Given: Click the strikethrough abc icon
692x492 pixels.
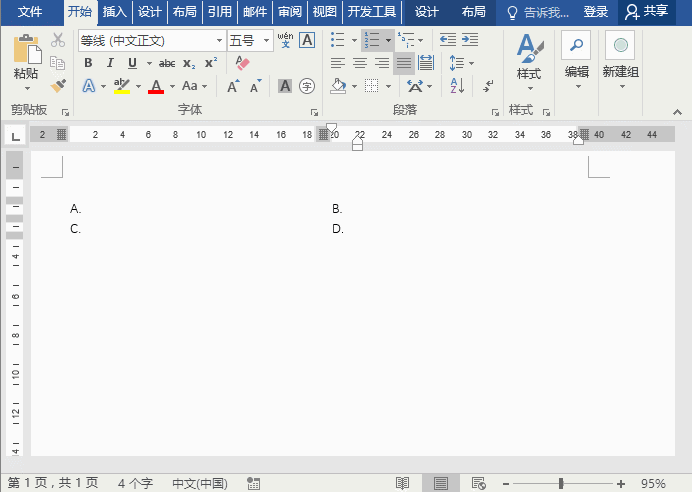Looking at the screenshot, I should pos(166,63).
